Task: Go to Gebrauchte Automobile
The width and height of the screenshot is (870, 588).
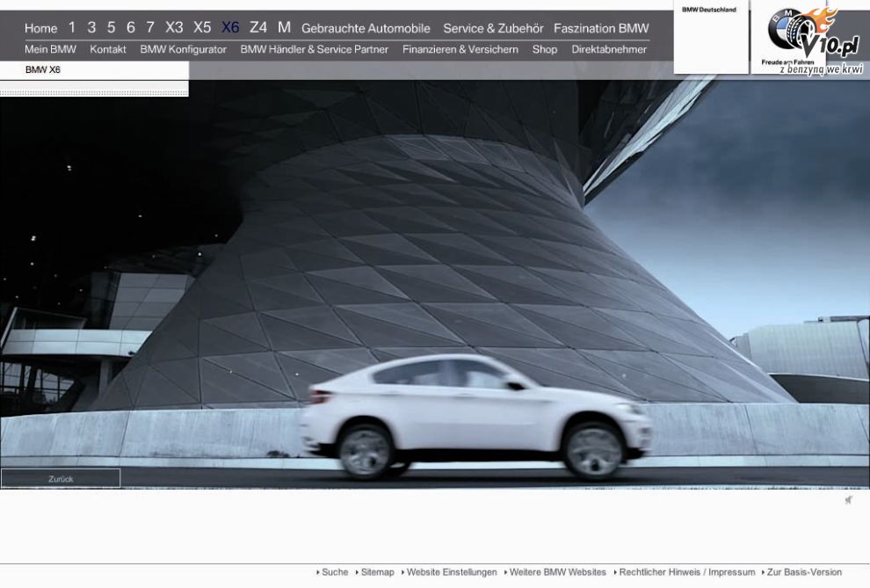Action: pos(366,28)
